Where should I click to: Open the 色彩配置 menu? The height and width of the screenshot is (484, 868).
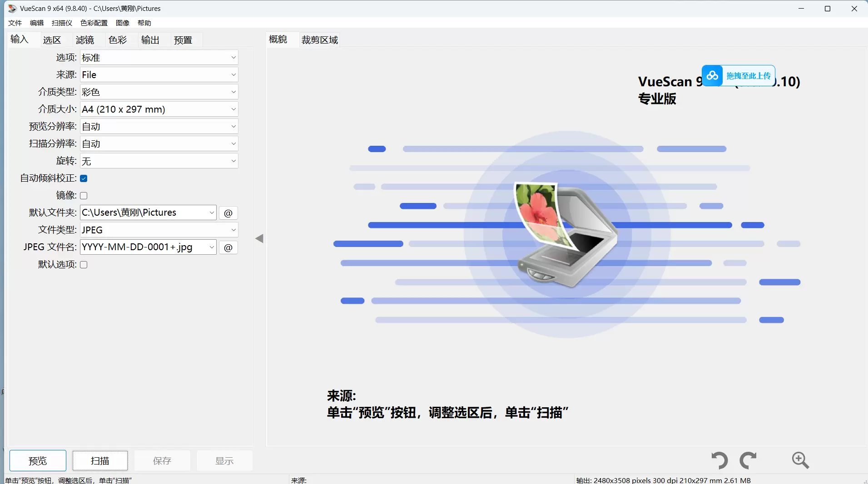(x=94, y=23)
